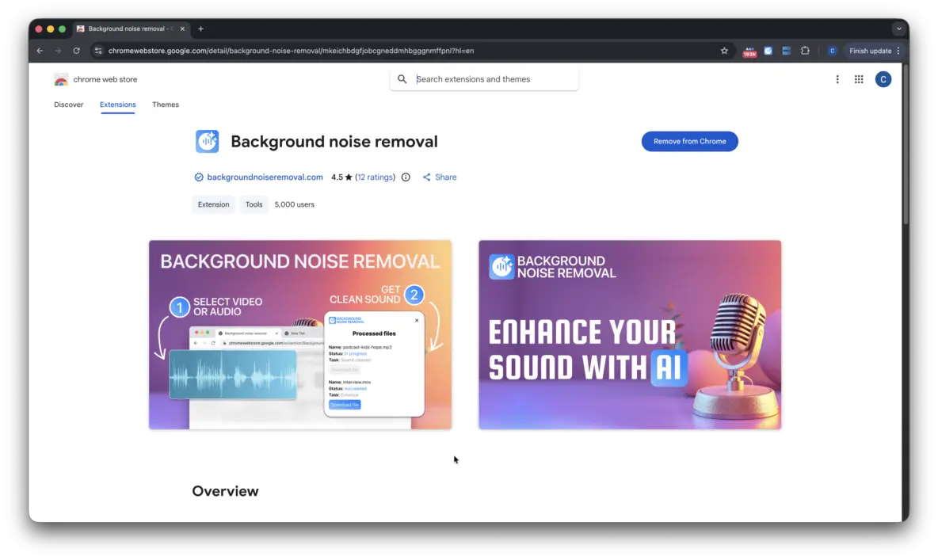
Task: Close the Background noise removal tab
Action: click(x=182, y=29)
